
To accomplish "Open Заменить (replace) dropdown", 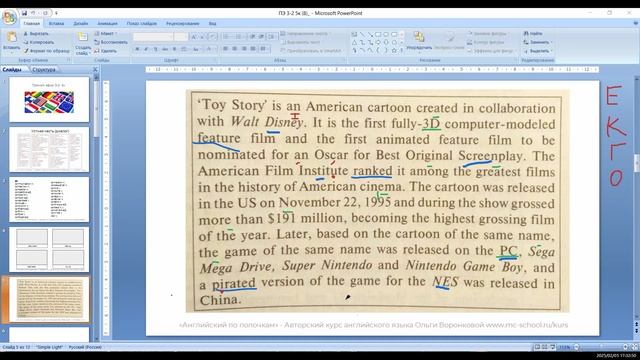I will coord(538,42).
